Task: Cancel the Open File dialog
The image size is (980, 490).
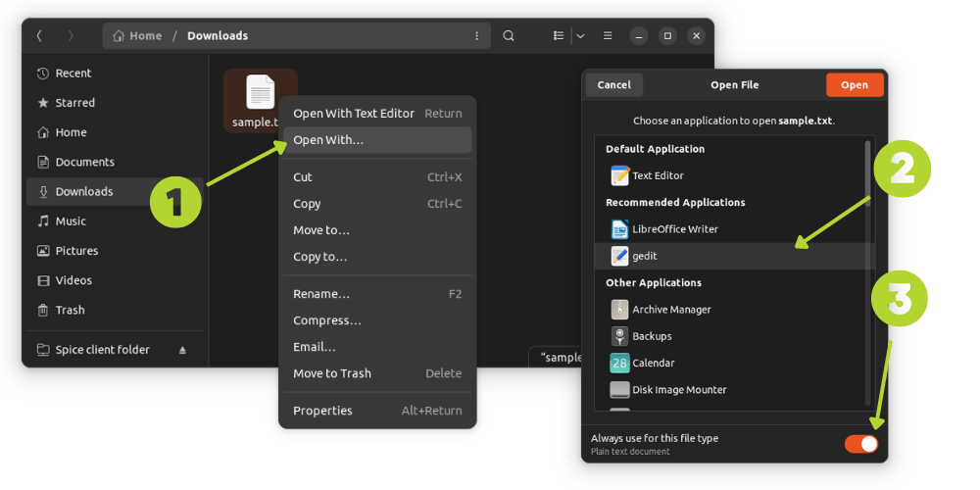Action: point(613,84)
